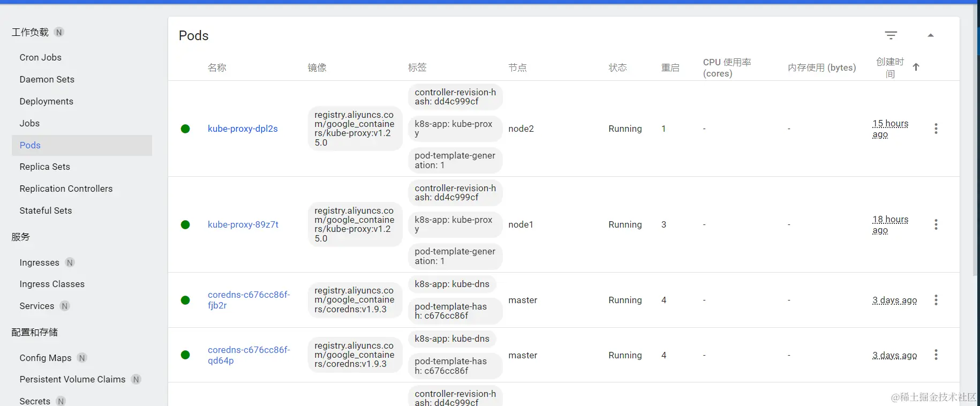Click the 节点 column header
The image size is (980, 406).
[x=517, y=67]
